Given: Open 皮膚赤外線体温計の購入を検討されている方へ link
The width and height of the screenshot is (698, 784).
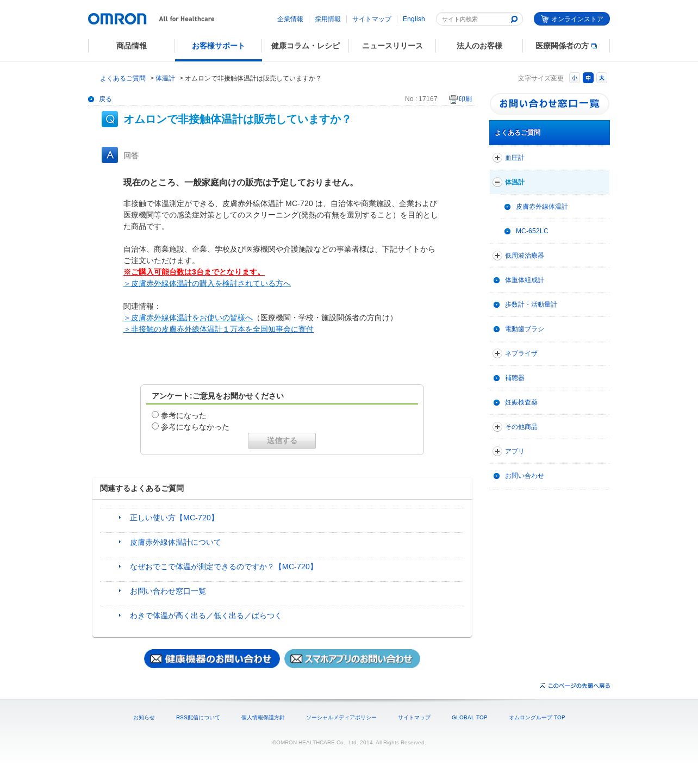Looking at the screenshot, I should tap(207, 283).
